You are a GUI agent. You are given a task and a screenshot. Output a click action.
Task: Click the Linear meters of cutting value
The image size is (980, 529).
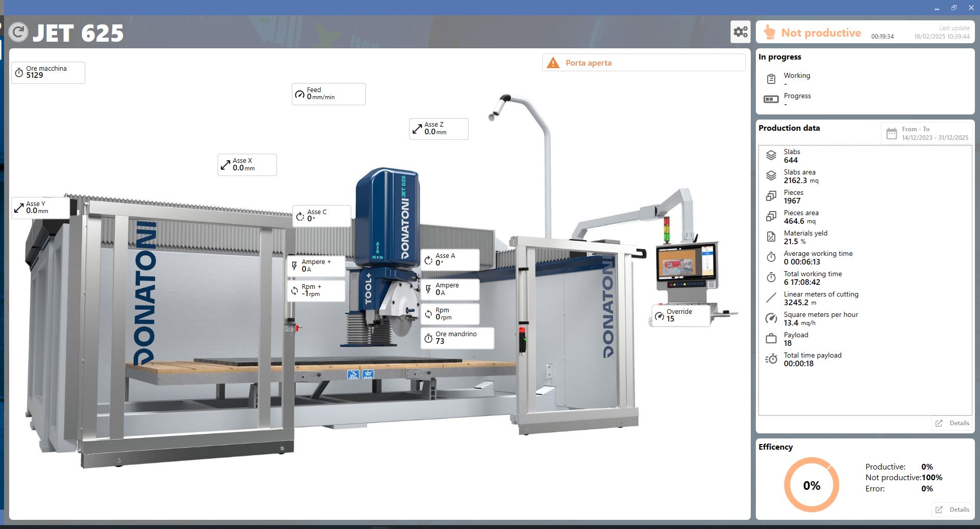click(x=800, y=303)
